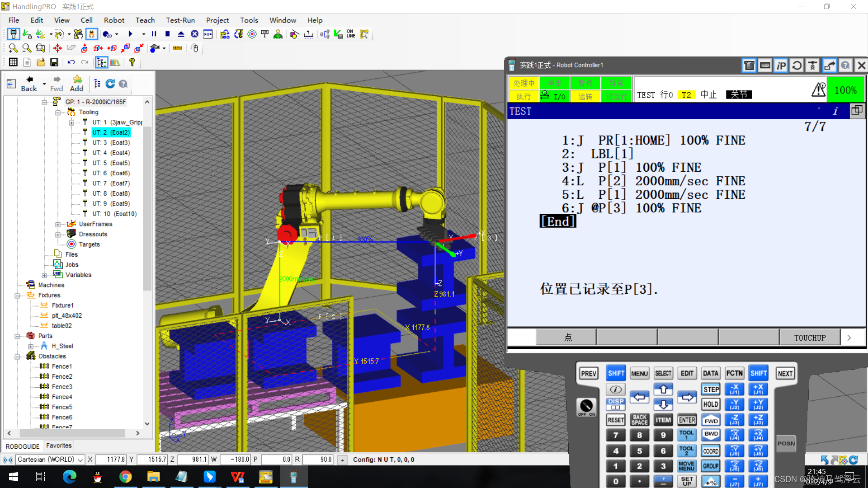Open the Teach menu

tap(145, 20)
